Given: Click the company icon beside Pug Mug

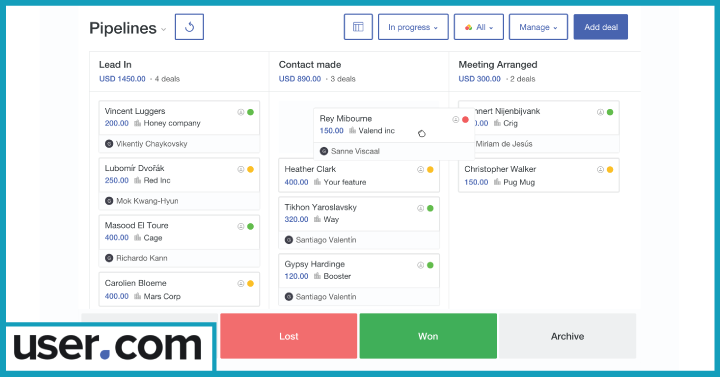Looking at the screenshot, I should [497, 182].
